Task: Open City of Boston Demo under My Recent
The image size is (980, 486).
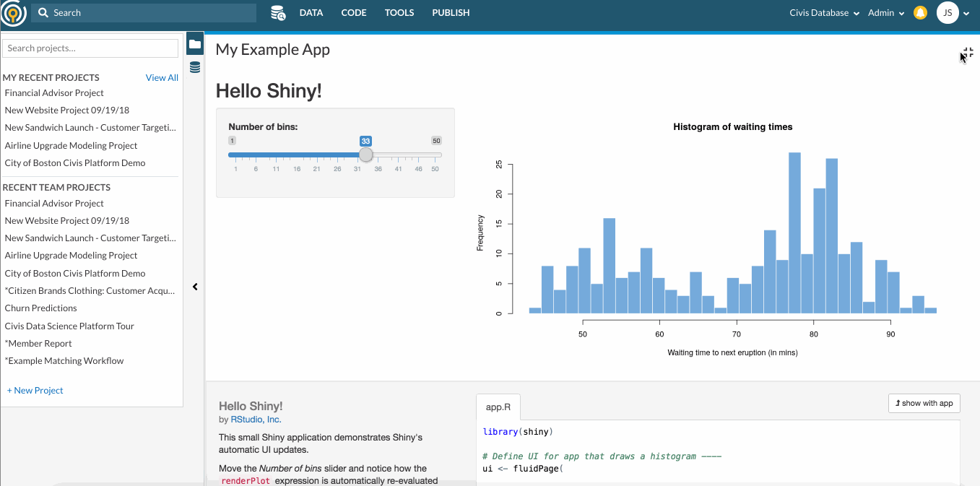Action: point(75,163)
